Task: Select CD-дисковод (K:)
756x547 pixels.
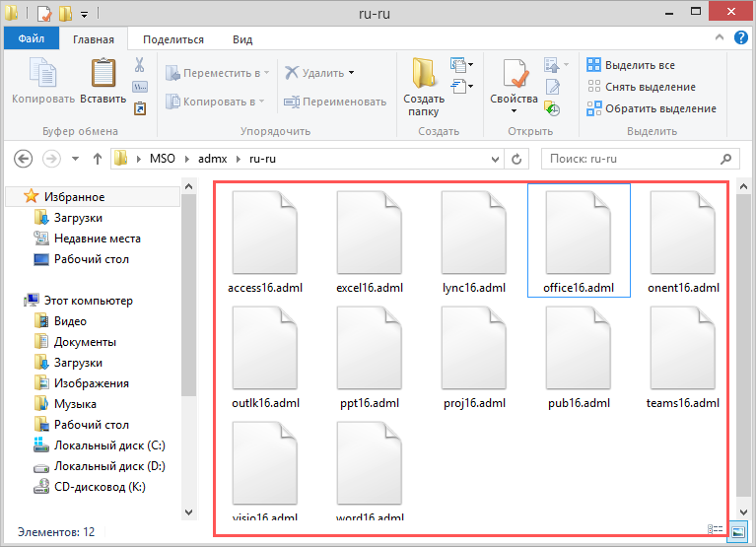Action: pos(90,487)
